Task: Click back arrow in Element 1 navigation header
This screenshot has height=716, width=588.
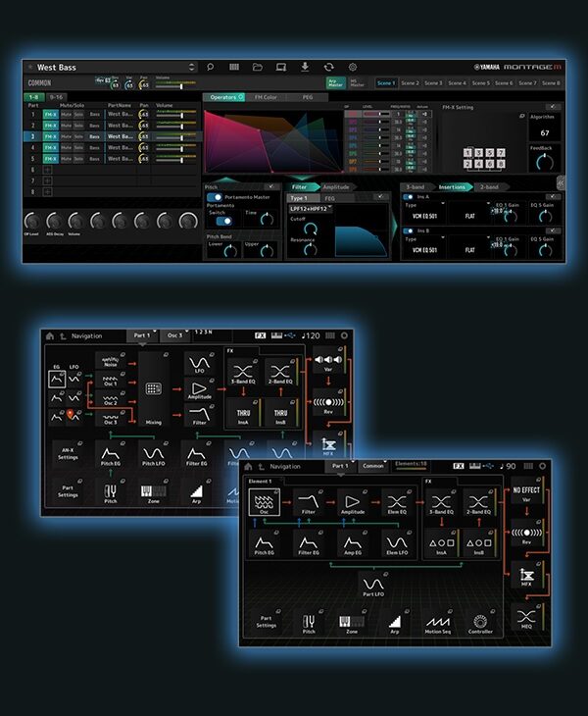Action: [261, 467]
